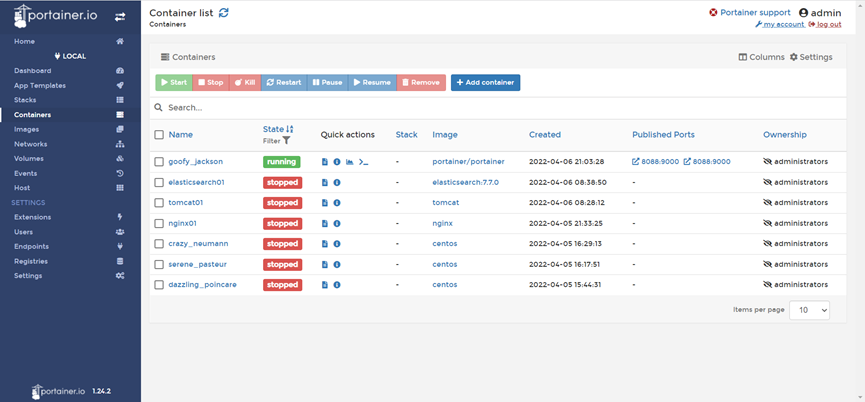Click the Resume button

point(372,83)
